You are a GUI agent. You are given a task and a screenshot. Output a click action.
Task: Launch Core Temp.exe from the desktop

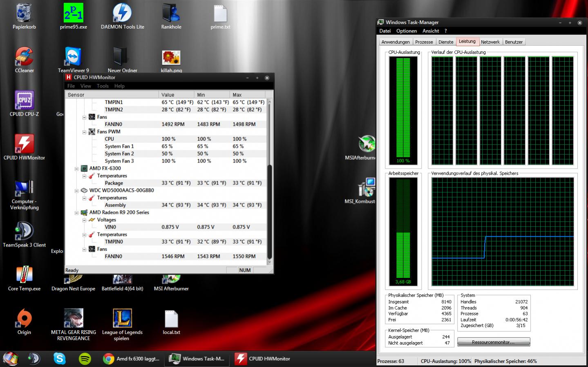[24, 278]
